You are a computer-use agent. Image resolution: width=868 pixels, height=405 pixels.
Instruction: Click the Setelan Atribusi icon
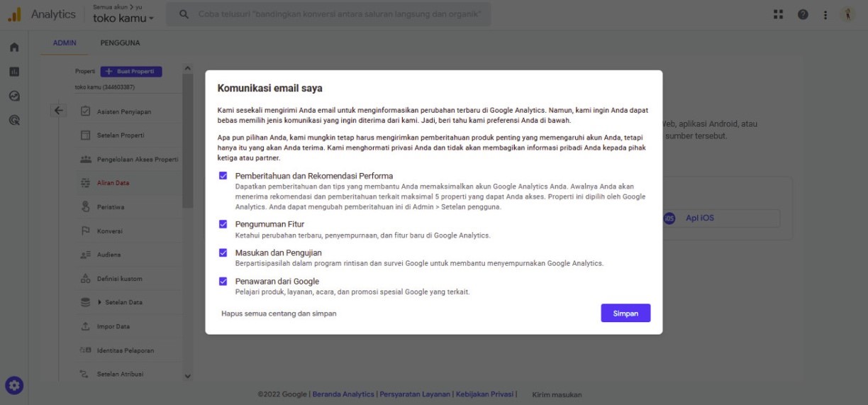(x=85, y=374)
